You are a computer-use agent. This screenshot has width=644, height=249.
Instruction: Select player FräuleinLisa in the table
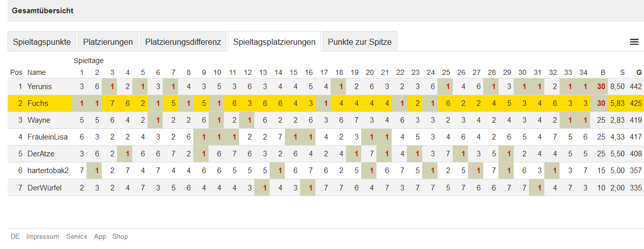47,137
